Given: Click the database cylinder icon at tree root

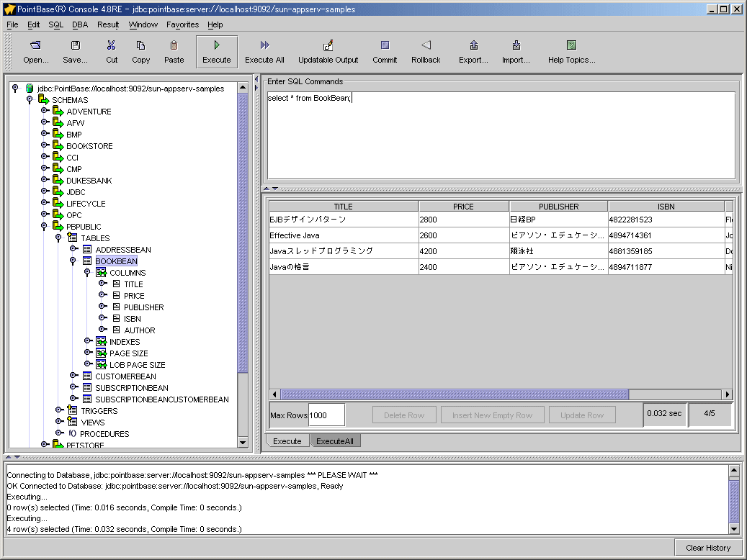Looking at the screenshot, I should coord(30,88).
